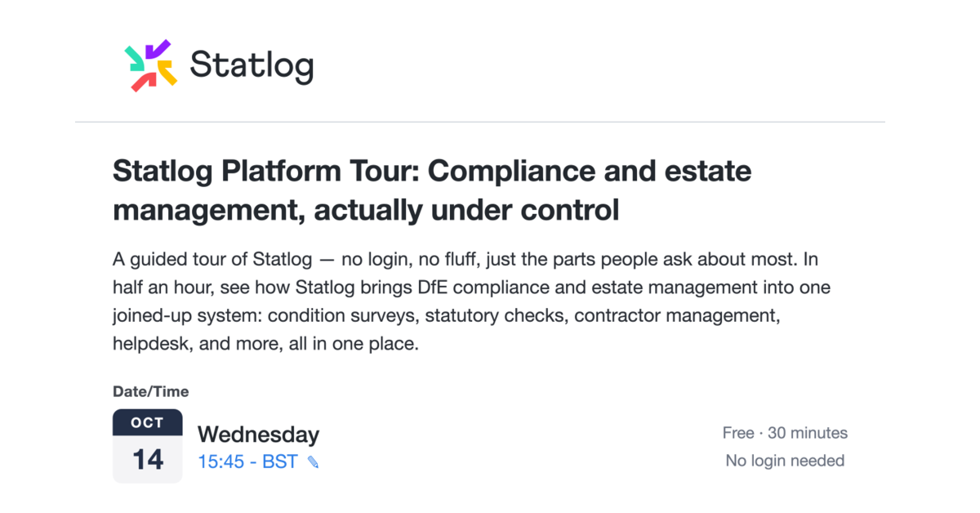Click the Statlog Platform Tour heading
The width and height of the screenshot is (980, 513).
(432, 191)
